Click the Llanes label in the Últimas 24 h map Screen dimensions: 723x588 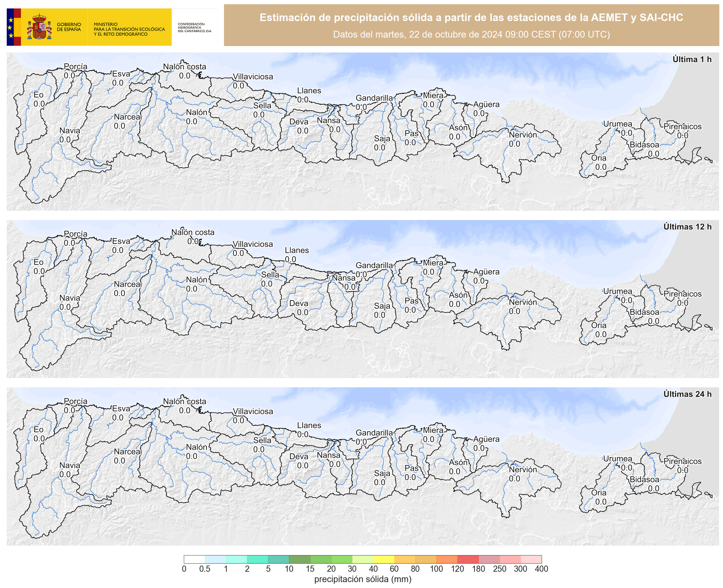[309, 425]
